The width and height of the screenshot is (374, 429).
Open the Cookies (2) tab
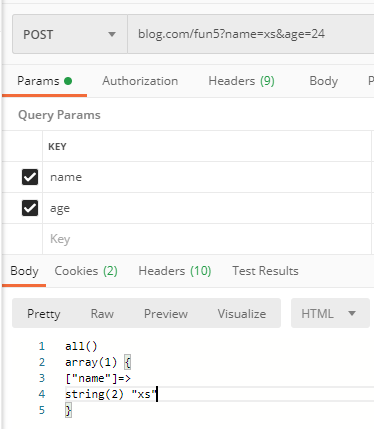click(86, 271)
